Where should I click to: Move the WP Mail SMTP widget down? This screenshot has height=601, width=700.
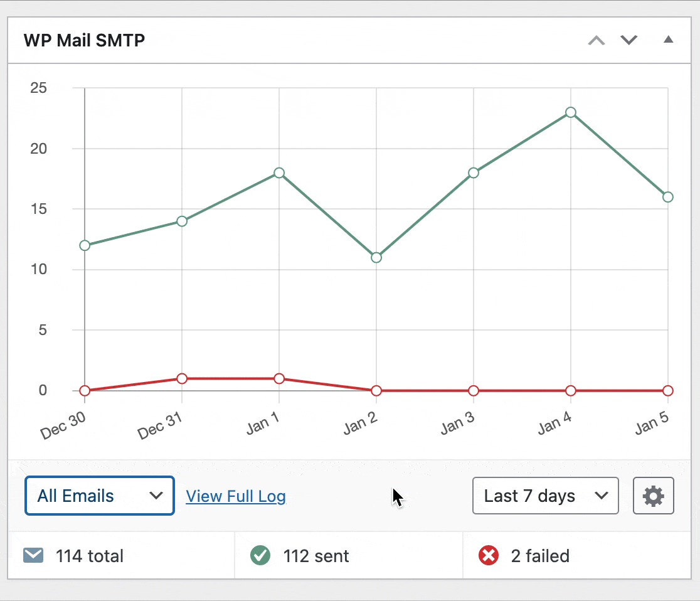tap(628, 40)
